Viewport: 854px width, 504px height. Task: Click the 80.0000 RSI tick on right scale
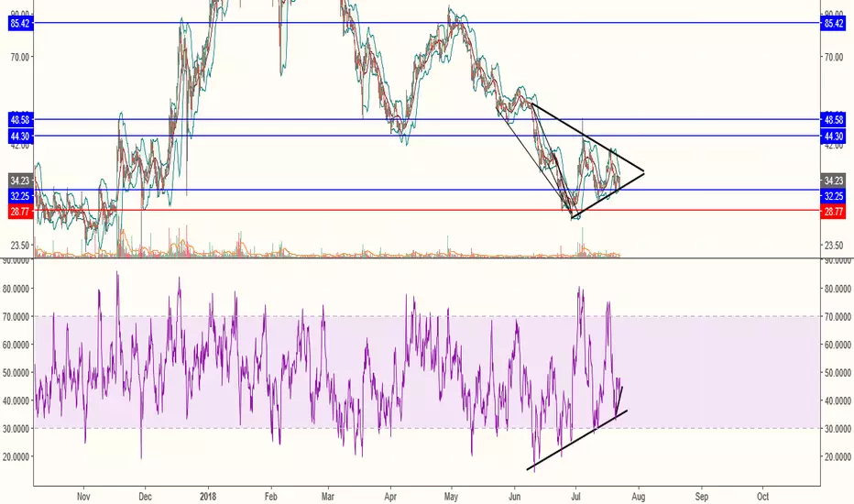[x=838, y=289]
